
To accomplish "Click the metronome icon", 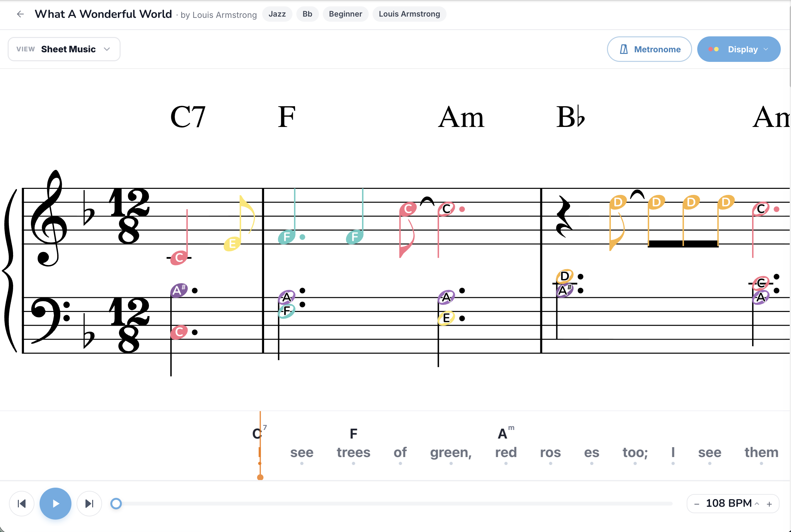I will coord(624,49).
